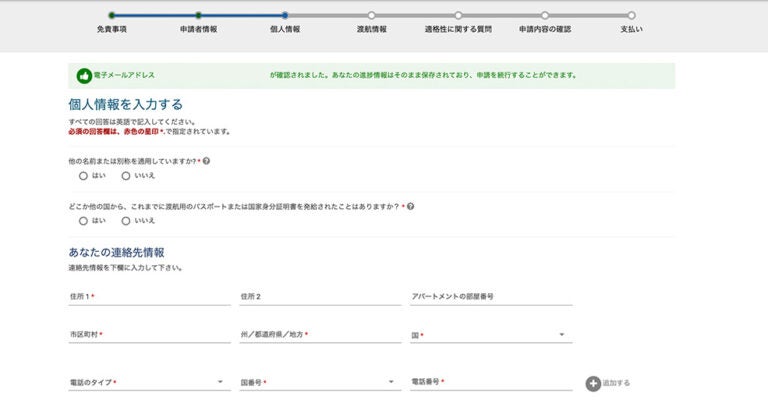Click the 申請者情報 step label
Image resolution: width=768 pixels, height=407 pixels.
(x=198, y=29)
